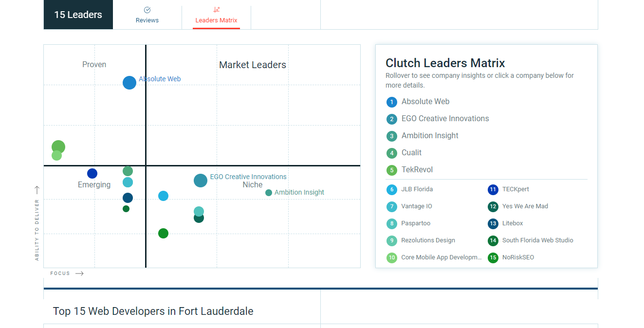The image size is (644, 328).
Task: Open the 15 Leaders tab
Action: click(78, 15)
